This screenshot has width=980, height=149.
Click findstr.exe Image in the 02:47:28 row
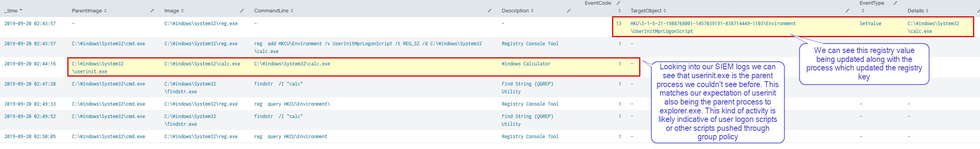(x=190, y=88)
